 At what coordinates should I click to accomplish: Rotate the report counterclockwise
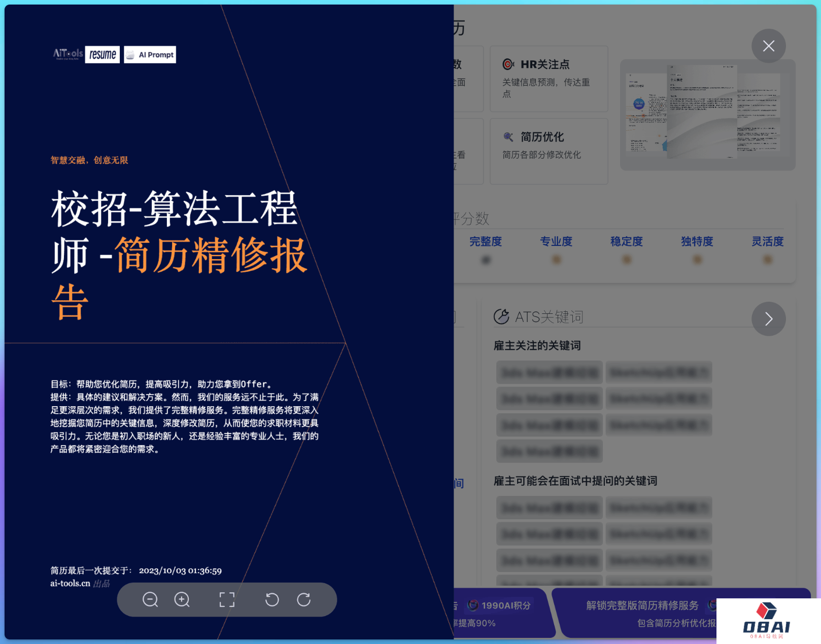(x=272, y=599)
